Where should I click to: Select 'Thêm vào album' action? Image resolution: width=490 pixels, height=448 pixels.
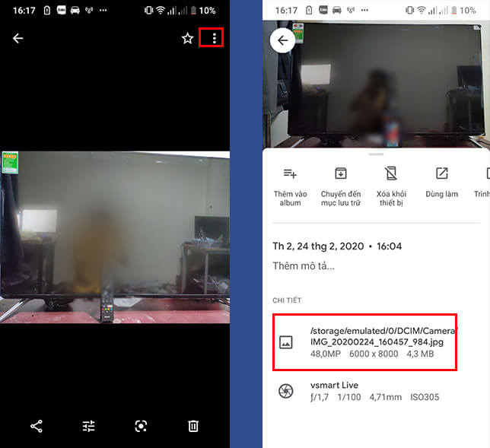(291, 186)
